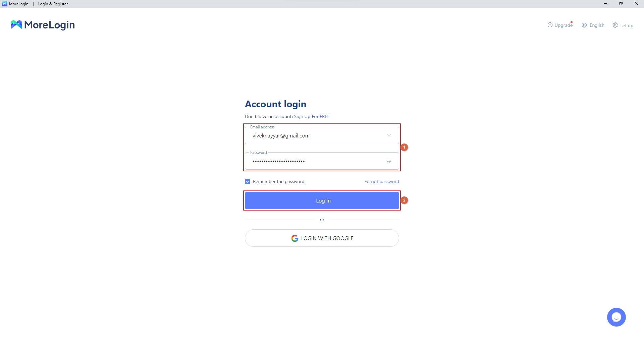Open the Forgot password link

click(382, 181)
